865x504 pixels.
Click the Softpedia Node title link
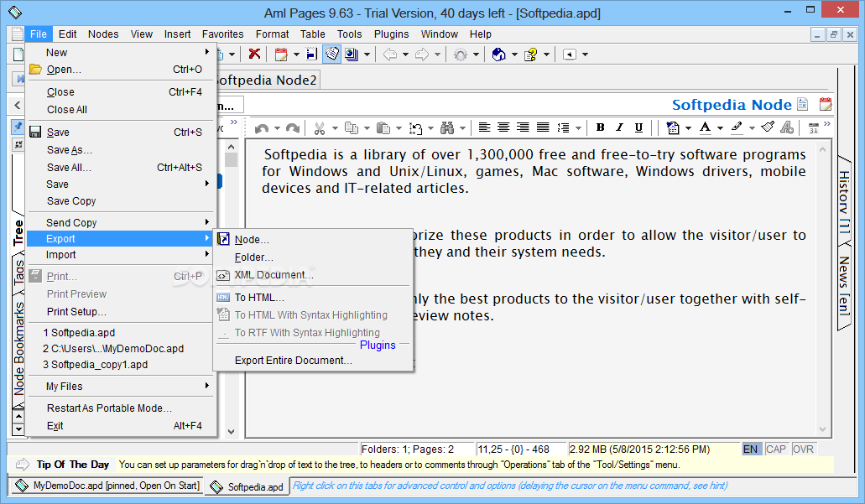coord(732,105)
